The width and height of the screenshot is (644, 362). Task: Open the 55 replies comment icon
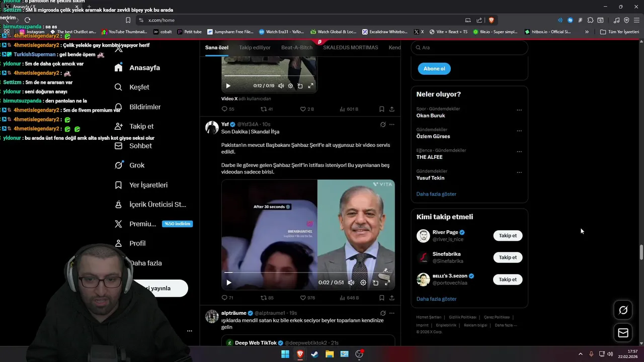pyautogui.click(x=228, y=109)
